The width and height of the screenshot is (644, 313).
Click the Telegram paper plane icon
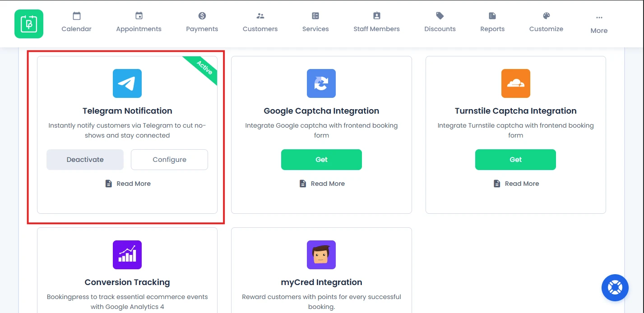[127, 83]
